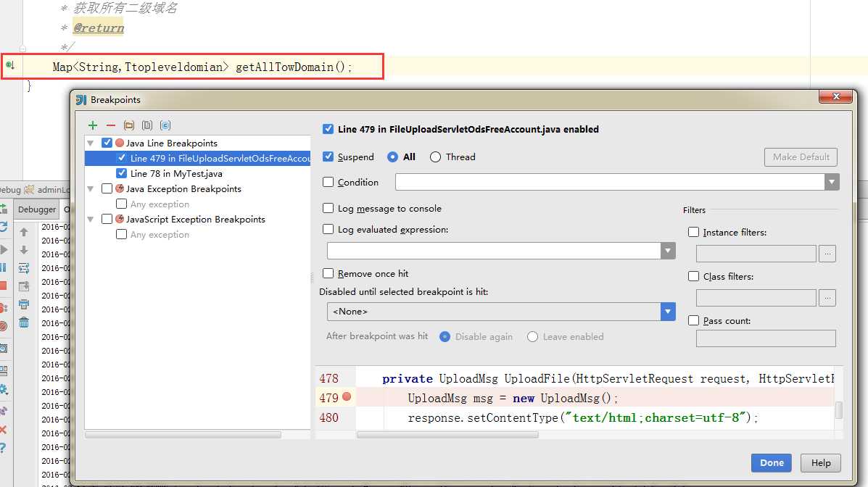Click the red X close icon in debug sidebar

tap(3, 430)
